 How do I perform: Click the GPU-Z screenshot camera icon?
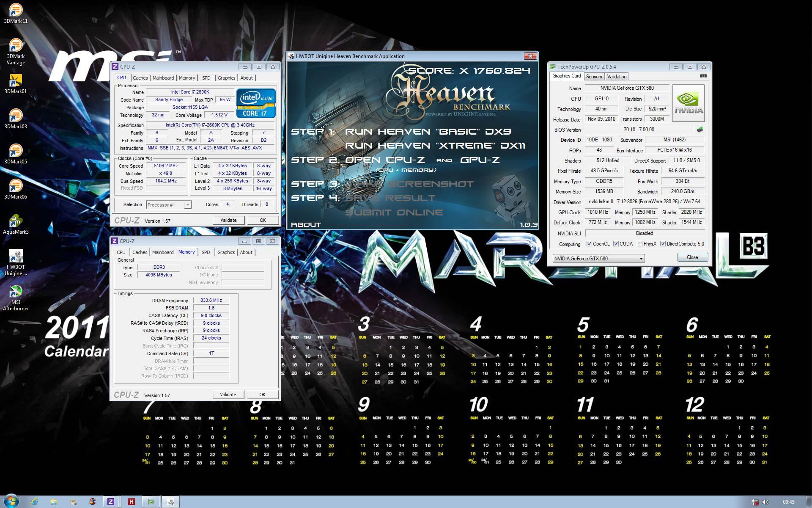click(x=703, y=76)
